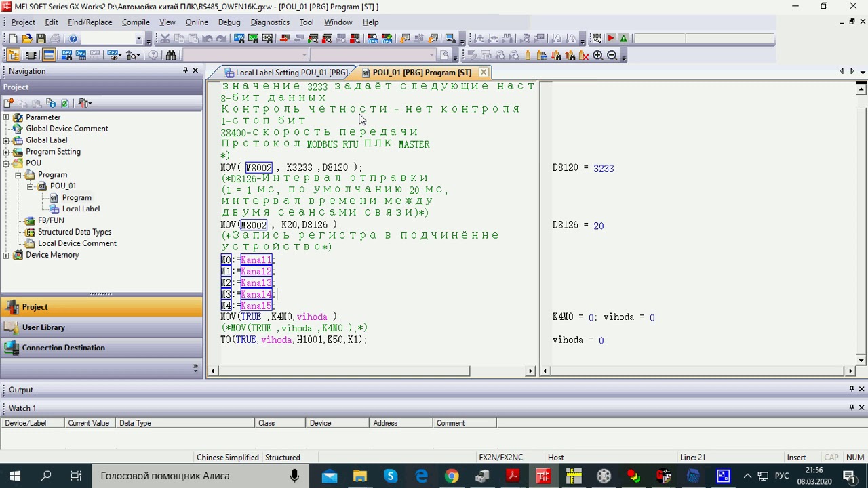Pin the Navigation panel
Image resolution: width=868 pixels, height=488 pixels.
[x=185, y=70]
